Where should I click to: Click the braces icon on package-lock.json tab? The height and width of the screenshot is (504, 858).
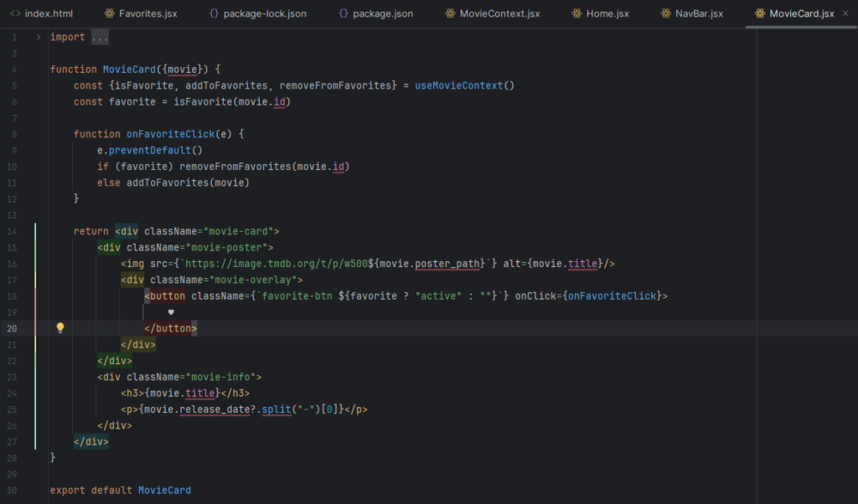pos(214,14)
